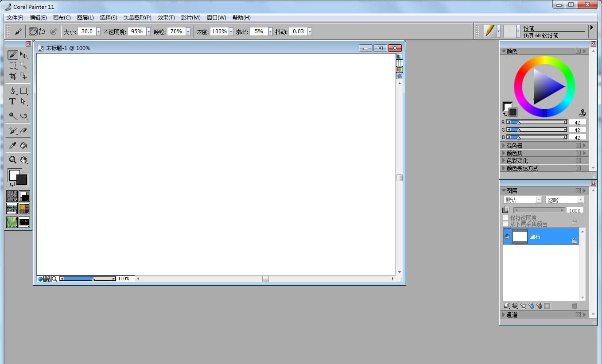Select the Cloner tool
The image size is (602, 364).
(x=12, y=131)
